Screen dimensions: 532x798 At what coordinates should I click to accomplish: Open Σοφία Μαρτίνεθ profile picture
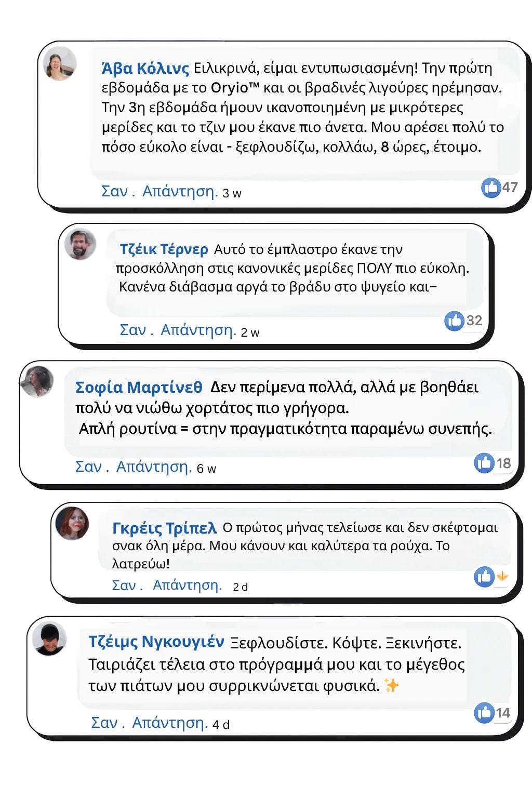click(37, 382)
